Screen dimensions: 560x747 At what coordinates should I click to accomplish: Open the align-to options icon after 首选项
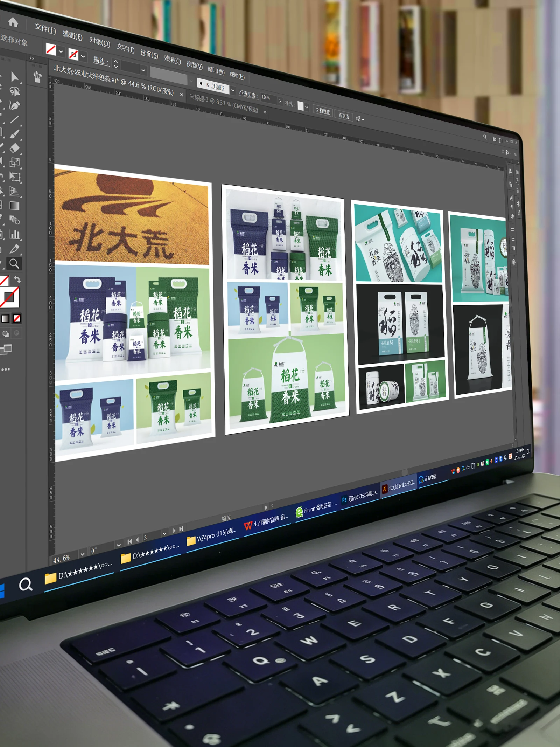pyautogui.click(x=359, y=119)
